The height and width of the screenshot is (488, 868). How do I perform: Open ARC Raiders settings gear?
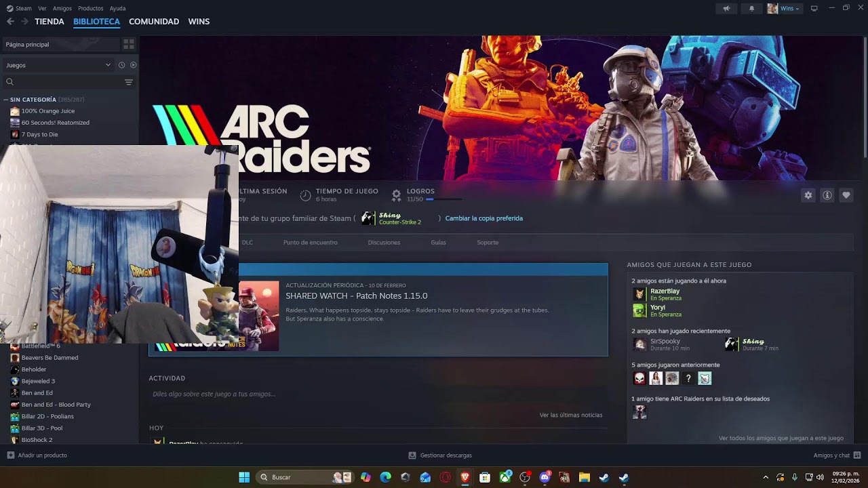click(x=808, y=195)
